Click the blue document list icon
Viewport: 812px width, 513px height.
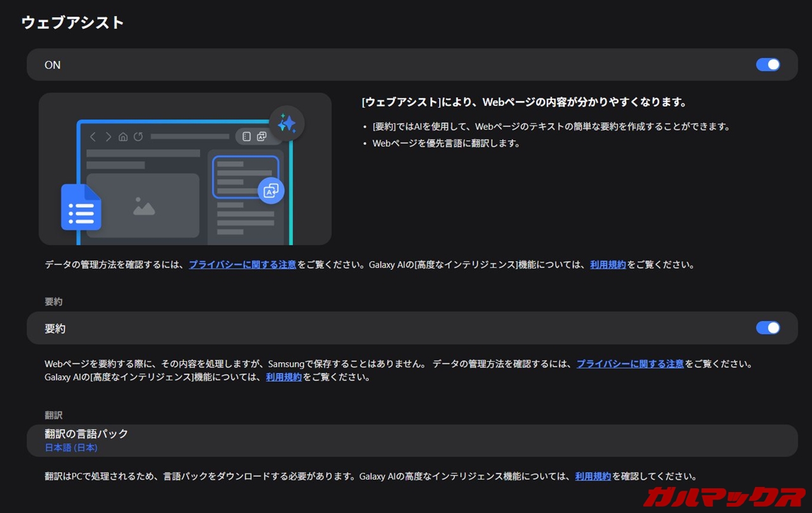(81, 208)
